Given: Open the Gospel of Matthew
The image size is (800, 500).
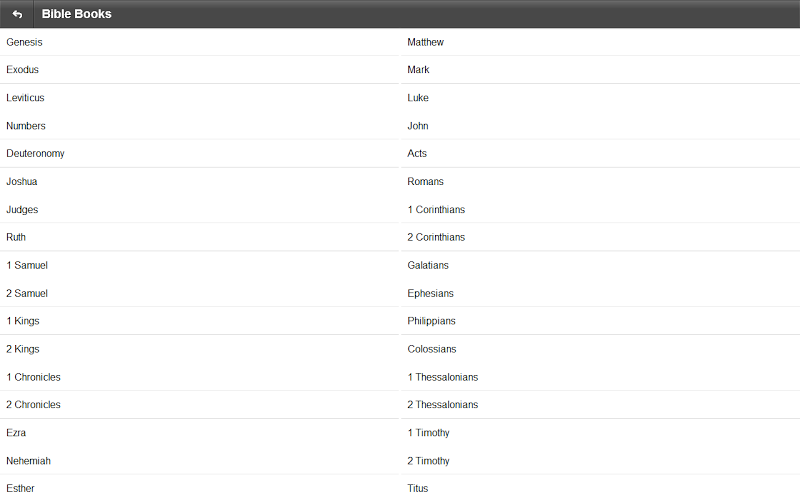Looking at the screenshot, I should 426,42.
